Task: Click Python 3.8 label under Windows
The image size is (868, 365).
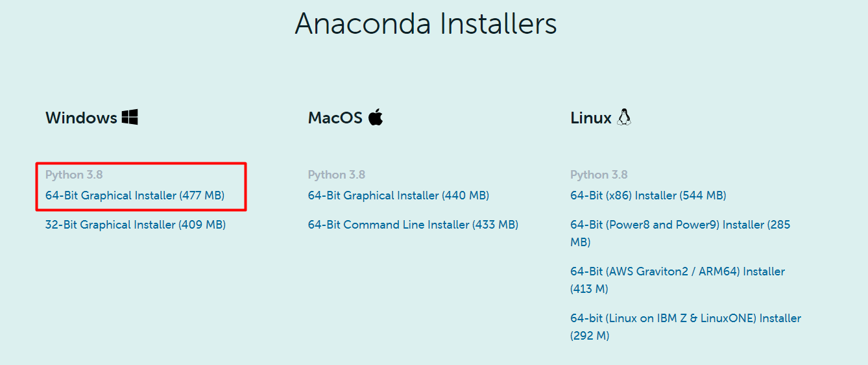Action: click(x=74, y=175)
